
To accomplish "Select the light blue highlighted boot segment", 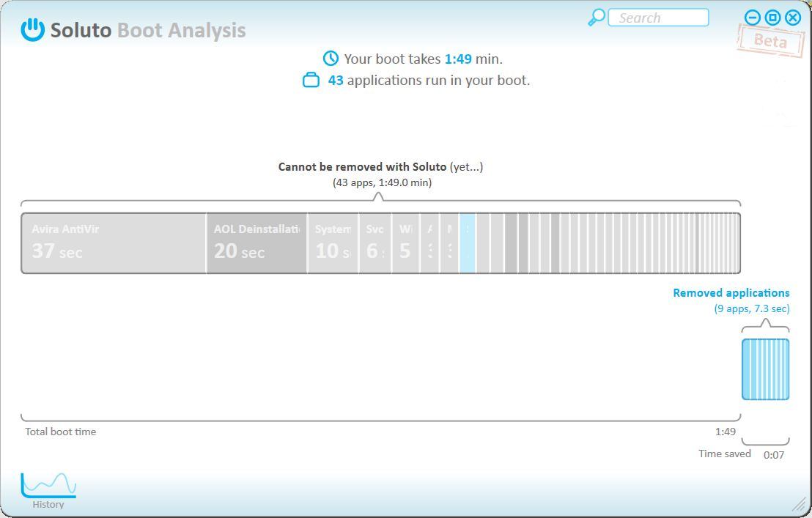I will (468, 243).
